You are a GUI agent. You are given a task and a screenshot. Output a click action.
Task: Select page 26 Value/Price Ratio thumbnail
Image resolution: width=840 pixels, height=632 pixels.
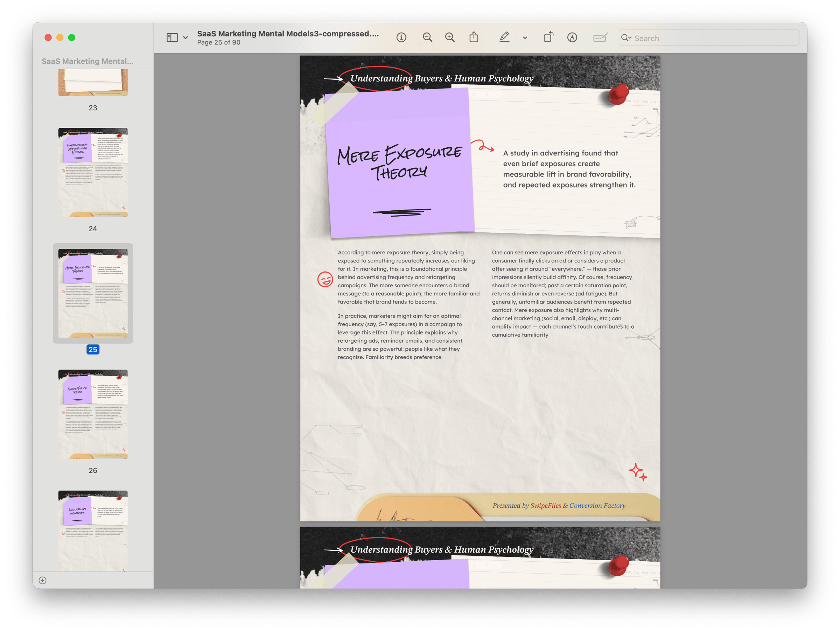93,414
